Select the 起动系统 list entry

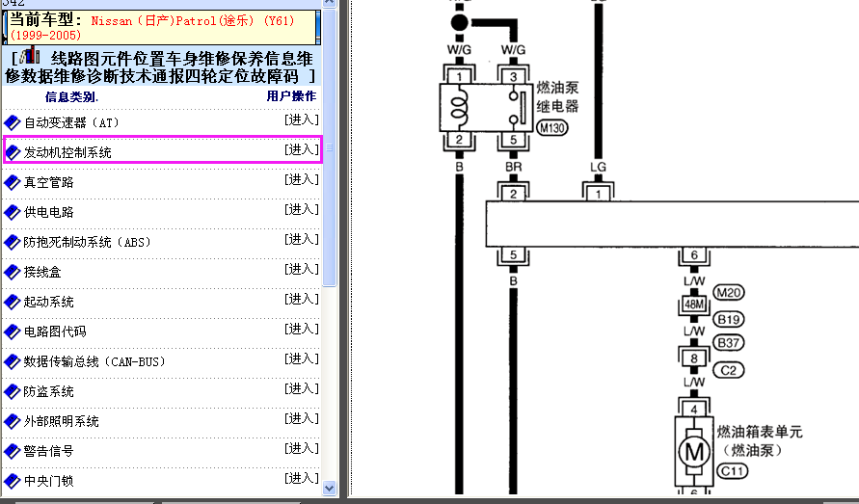click(49, 302)
